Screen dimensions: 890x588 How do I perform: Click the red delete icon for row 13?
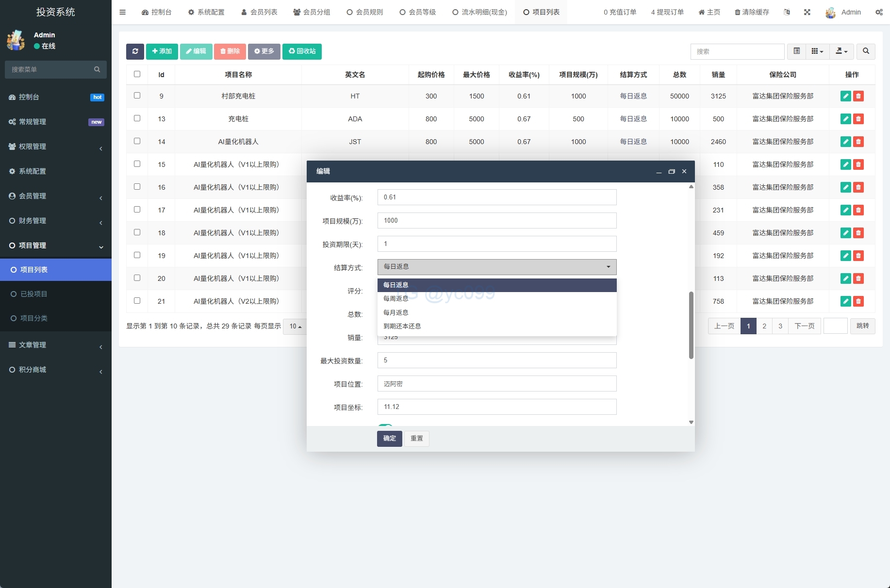click(858, 119)
